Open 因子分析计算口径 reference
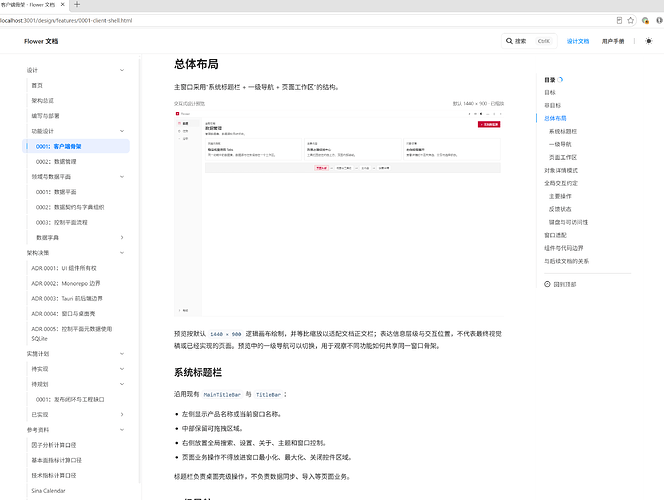 click(x=54, y=445)
